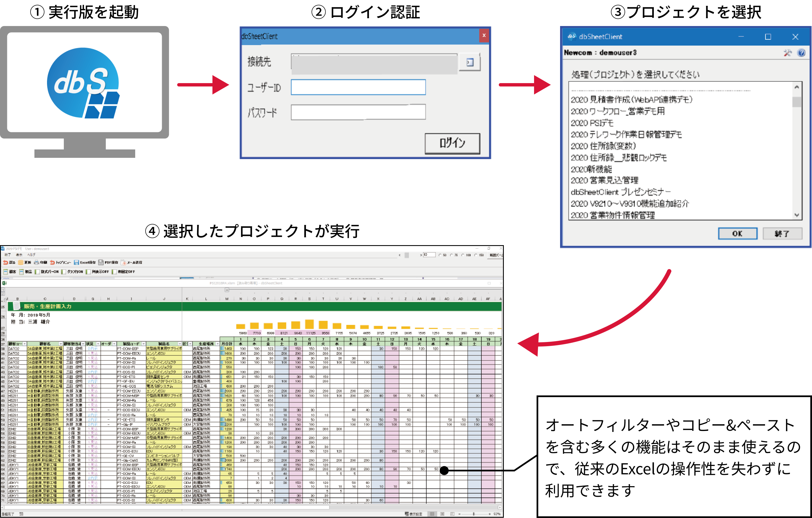Viewport: 812px width, 518px height.
Task: Open the 表示 menu
Action: tap(19, 255)
